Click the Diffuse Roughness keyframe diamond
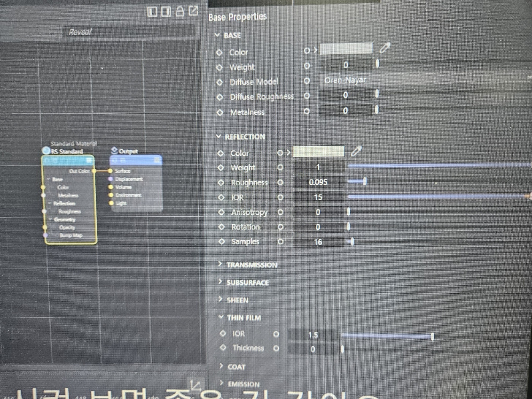This screenshot has height=399, width=532. (x=220, y=97)
